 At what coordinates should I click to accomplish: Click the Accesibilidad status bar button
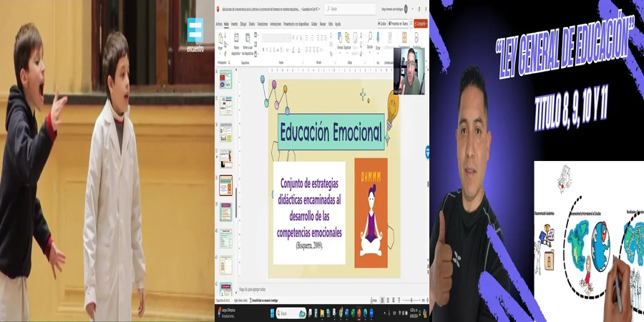point(263,301)
